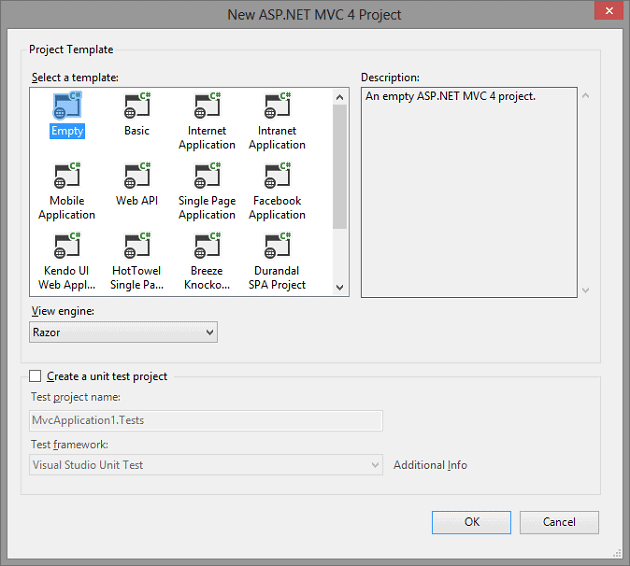The height and width of the screenshot is (566, 630).
Task: Click template list scroll up arrow
Action: click(x=340, y=97)
